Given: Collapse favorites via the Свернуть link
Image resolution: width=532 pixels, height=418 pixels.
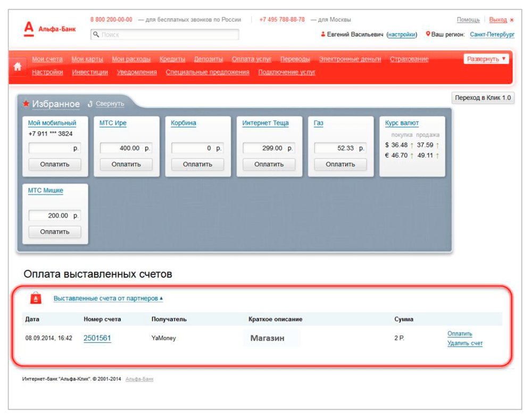Looking at the screenshot, I should (110, 104).
